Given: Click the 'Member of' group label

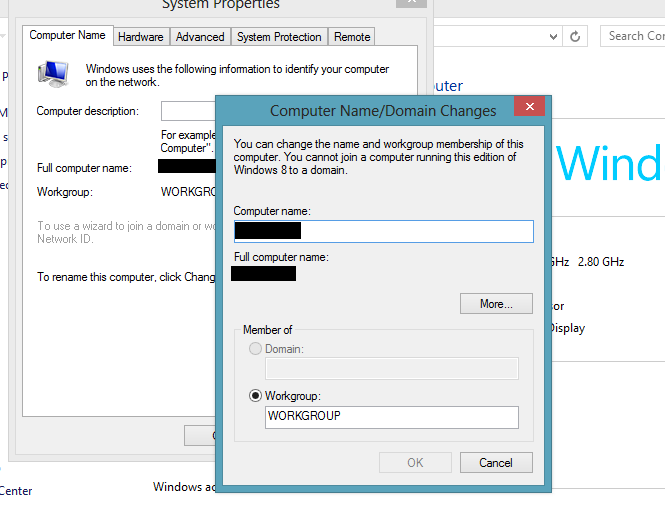Looking at the screenshot, I should click(268, 330).
